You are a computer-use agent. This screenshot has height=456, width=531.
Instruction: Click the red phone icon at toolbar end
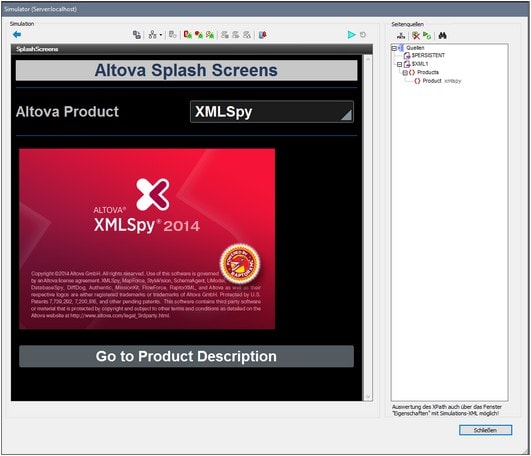[x=262, y=35]
